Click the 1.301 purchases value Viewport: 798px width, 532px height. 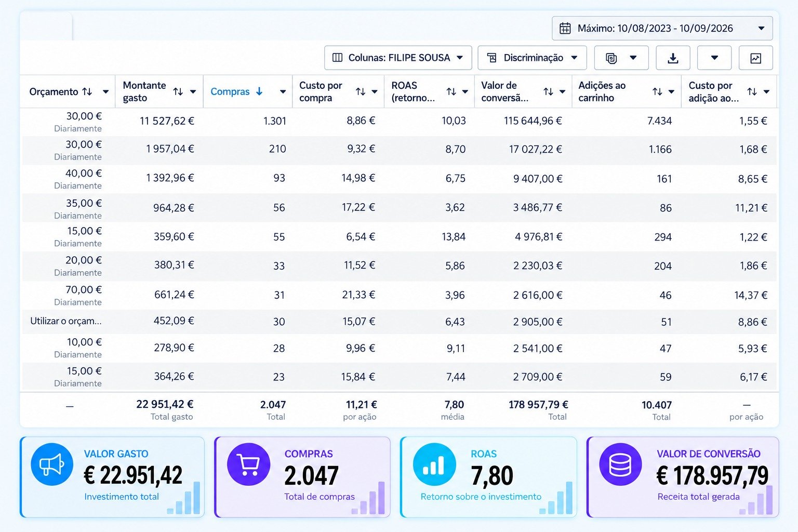point(275,121)
